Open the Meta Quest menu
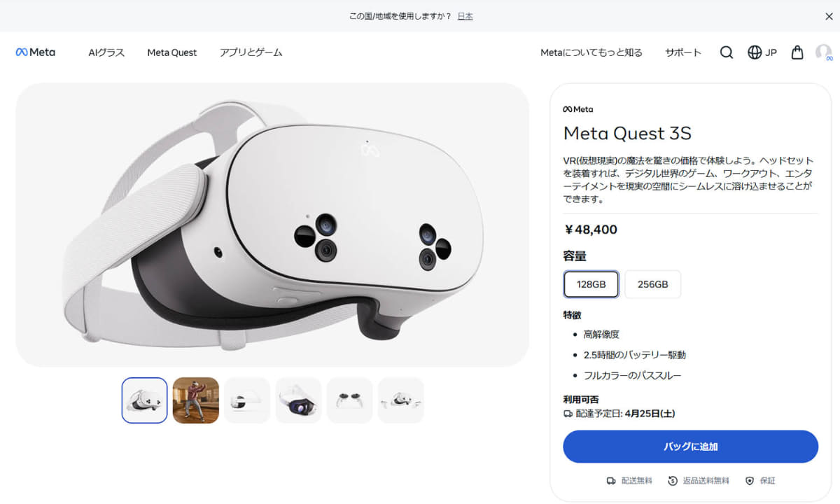The width and height of the screenshot is (840, 504). [172, 52]
